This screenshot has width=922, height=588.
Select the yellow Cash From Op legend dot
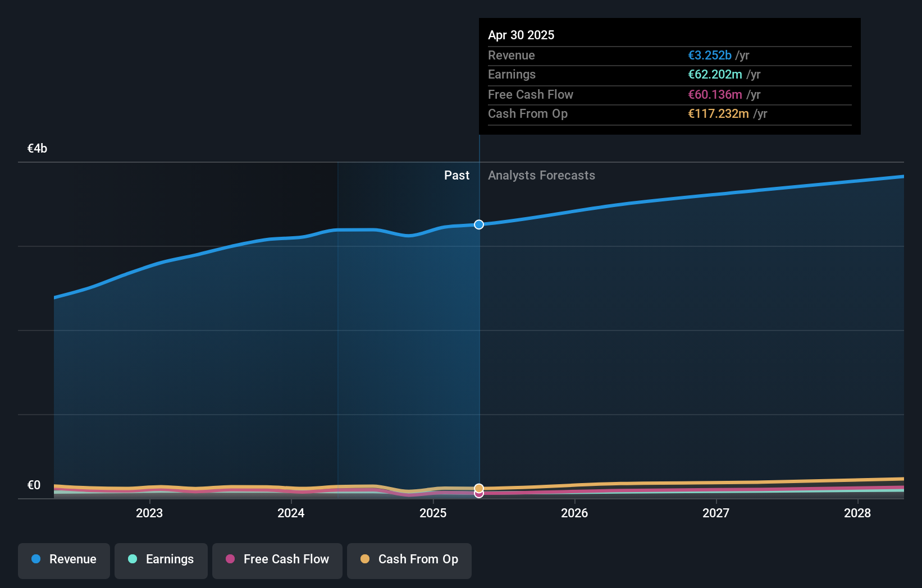[x=365, y=559]
